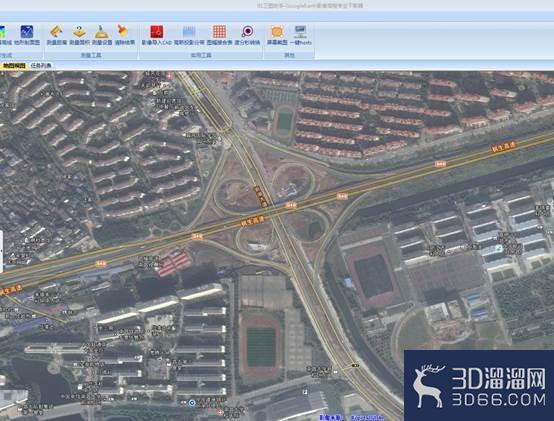The width and height of the screenshot is (554, 421).
Task: Open degree-minute-second converter (度分秒转换)
Action: (x=247, y=36)
